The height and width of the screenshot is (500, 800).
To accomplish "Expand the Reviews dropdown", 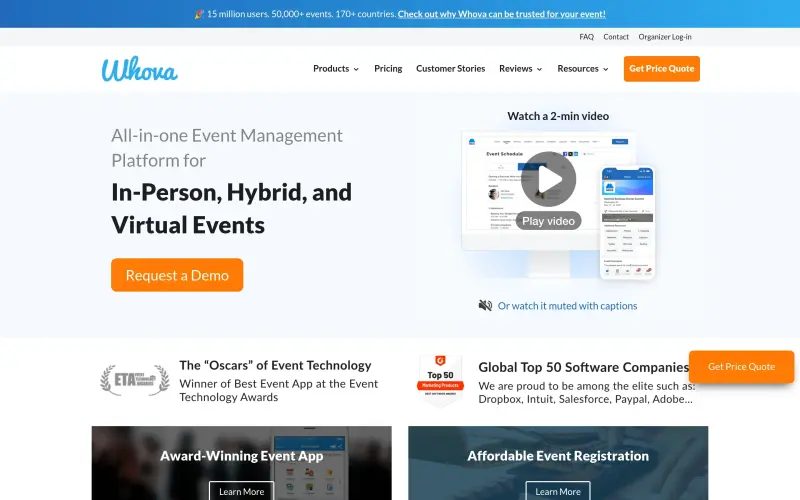I will pos(520,69).
